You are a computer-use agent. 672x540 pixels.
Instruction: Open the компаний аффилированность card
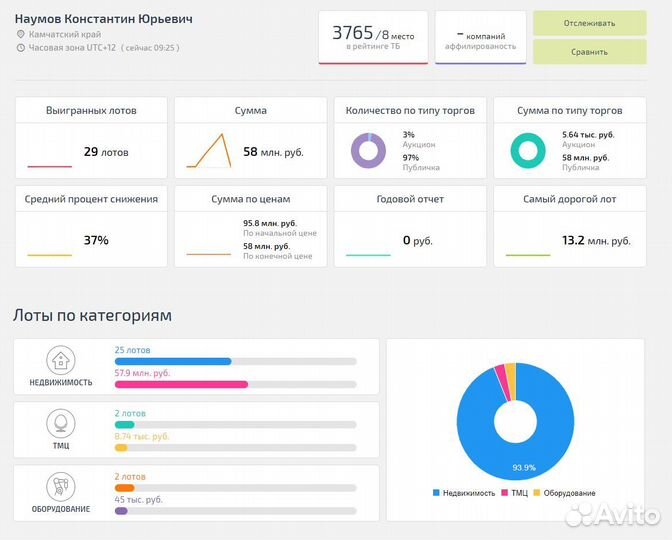[480, 37]
